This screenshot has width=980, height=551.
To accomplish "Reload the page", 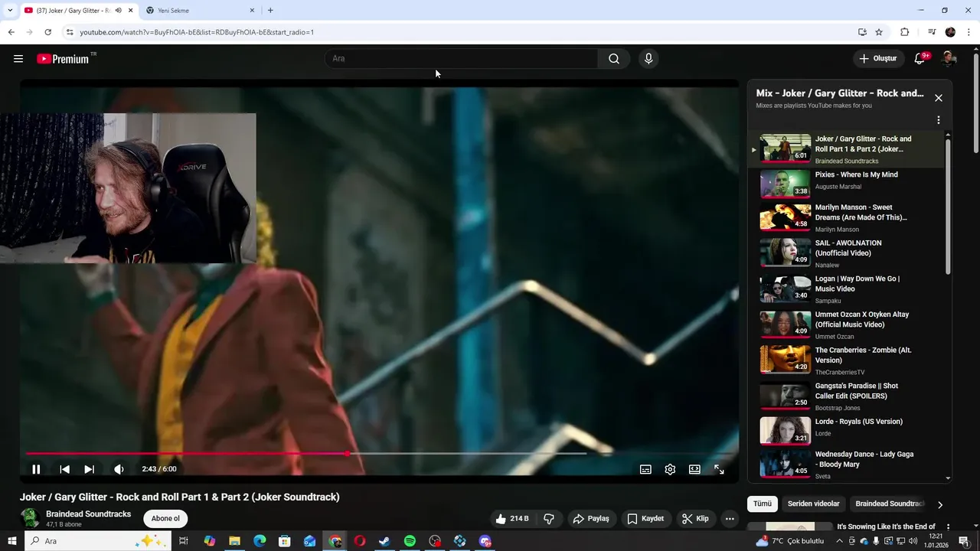I will [47, 32].
